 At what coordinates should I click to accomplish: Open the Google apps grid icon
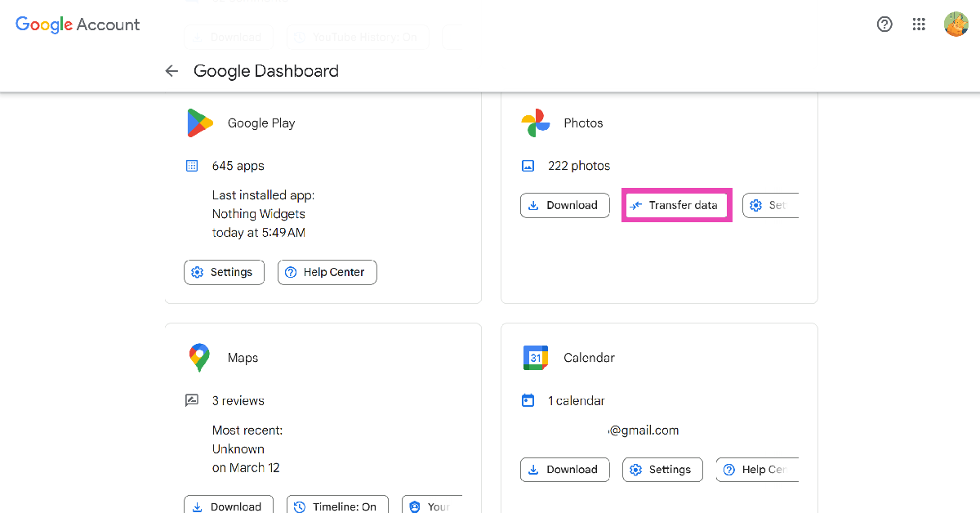tap(920, 25)
